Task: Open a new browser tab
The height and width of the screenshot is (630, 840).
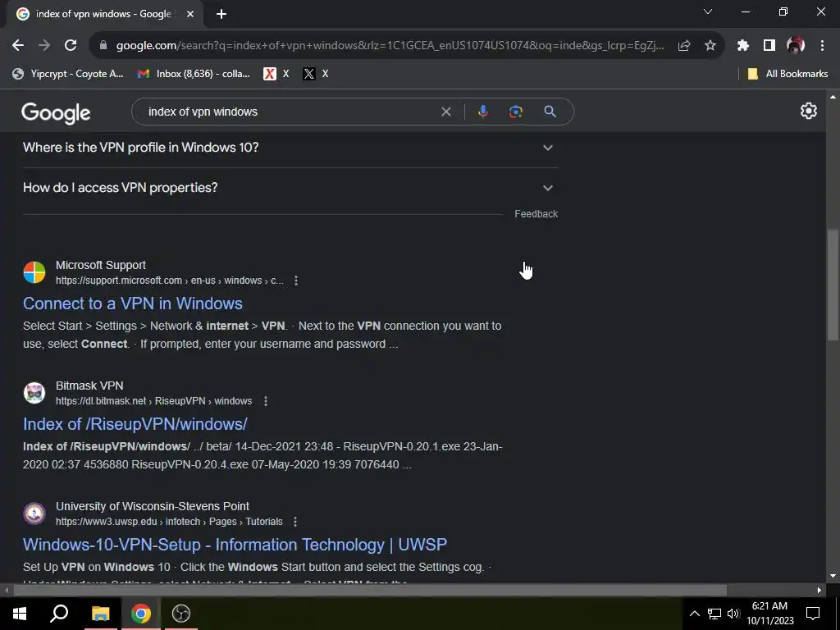Action: (221, 15)
